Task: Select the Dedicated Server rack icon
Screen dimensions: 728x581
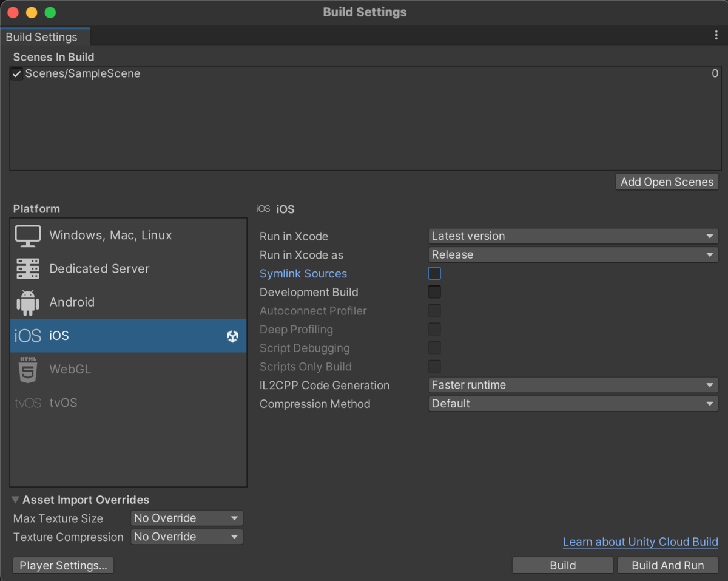Action: point(28,269)
